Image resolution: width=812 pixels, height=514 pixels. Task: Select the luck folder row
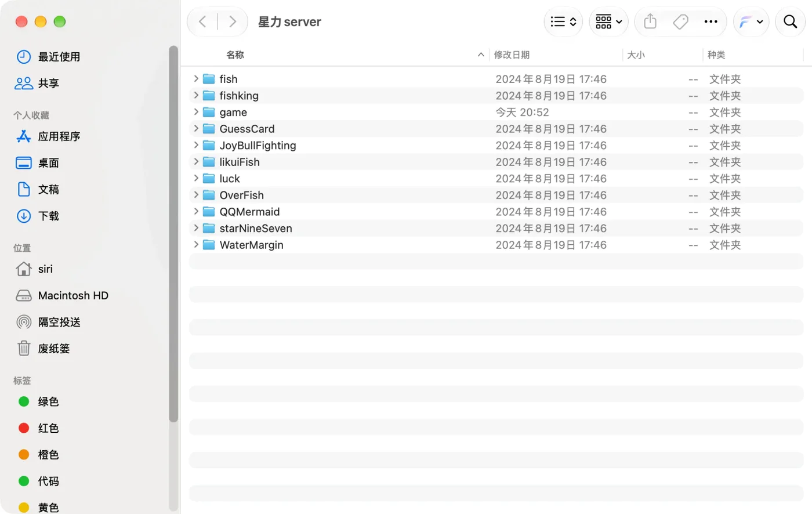click(496, 179)
